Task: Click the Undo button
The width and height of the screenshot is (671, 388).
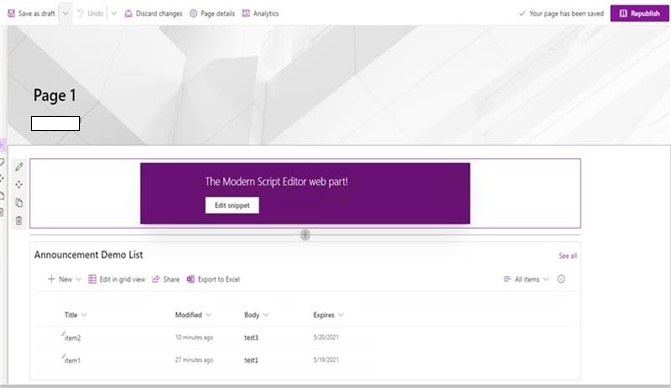Action: 90,14
